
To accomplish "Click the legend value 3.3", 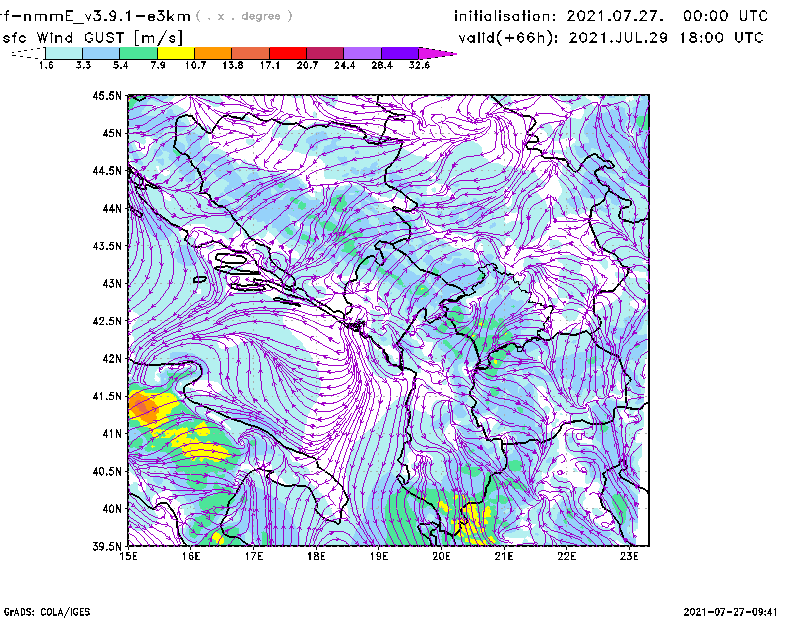I will tap(83, 65).
